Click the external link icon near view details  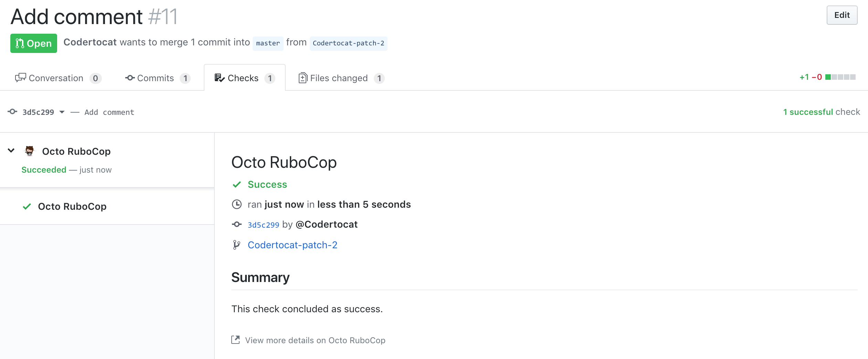coord(235,340)
